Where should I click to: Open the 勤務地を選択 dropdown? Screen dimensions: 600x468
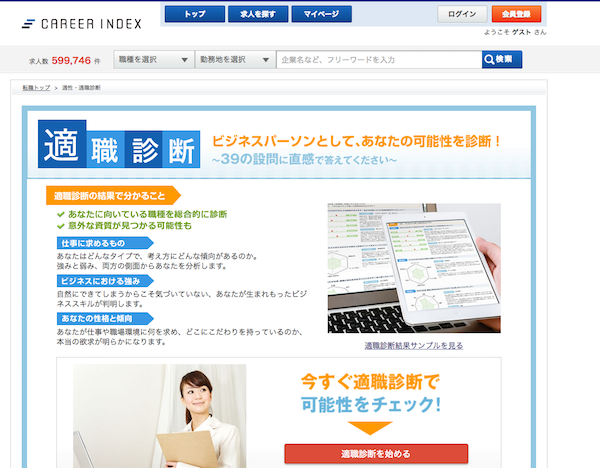coord(235,60)
